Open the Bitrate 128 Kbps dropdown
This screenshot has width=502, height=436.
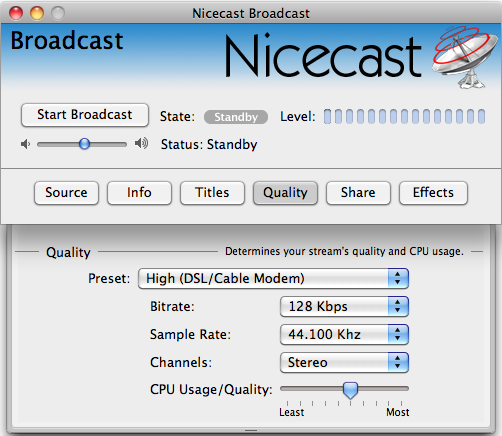click(x=344, y=306)
